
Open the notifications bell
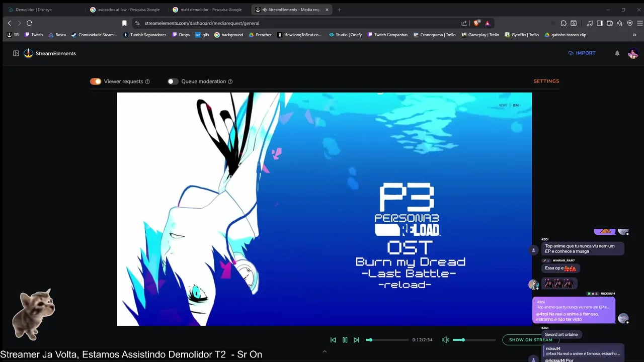(617, 53)
